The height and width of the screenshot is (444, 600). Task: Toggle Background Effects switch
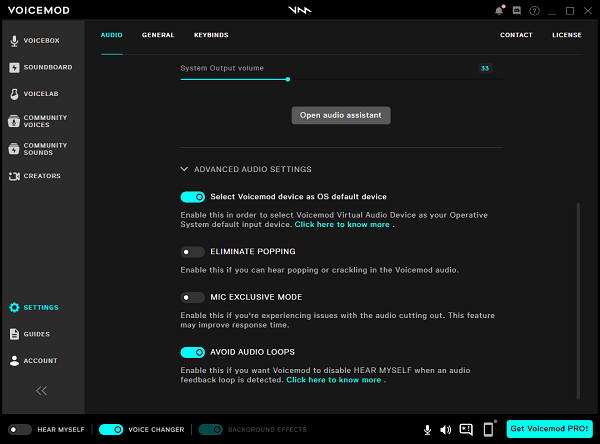(x=210, y=429)
